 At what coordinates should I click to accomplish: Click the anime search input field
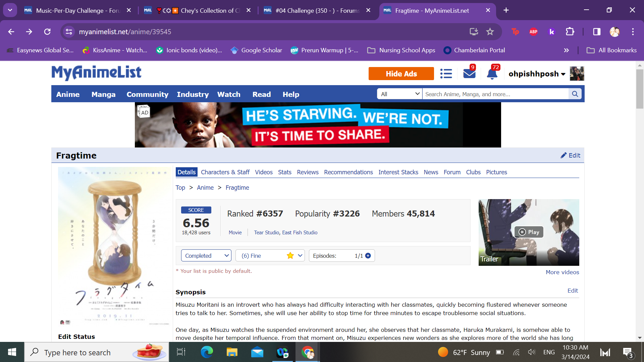[x=495, y=94]
